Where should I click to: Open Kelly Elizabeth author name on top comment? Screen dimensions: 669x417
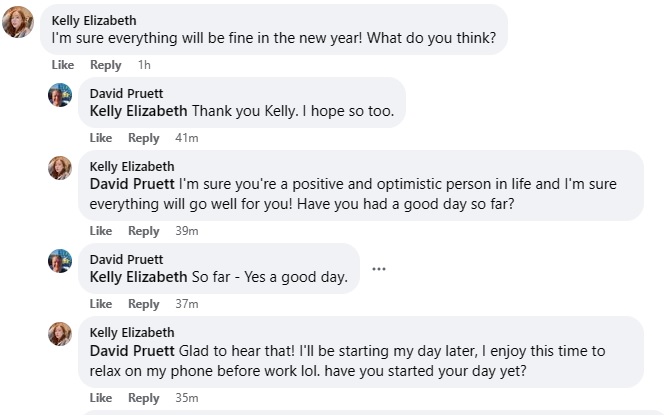click(94, 20)
